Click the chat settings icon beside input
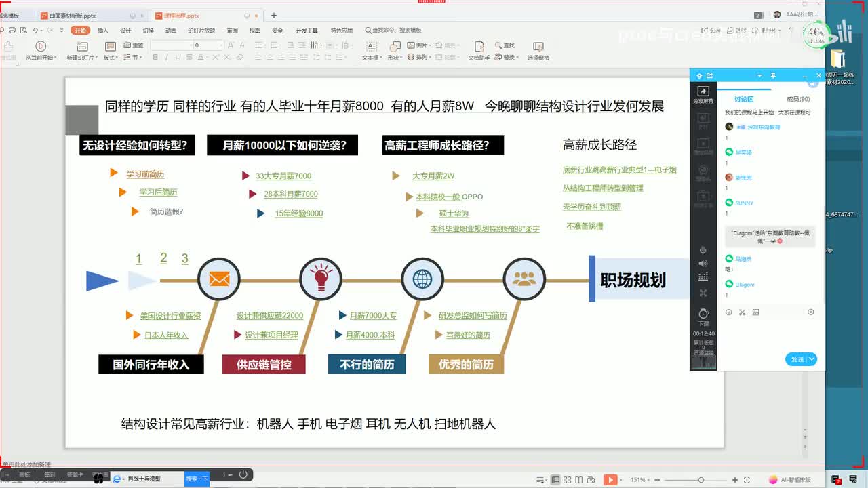The image size is (868, 488). (x=810, y=312)
